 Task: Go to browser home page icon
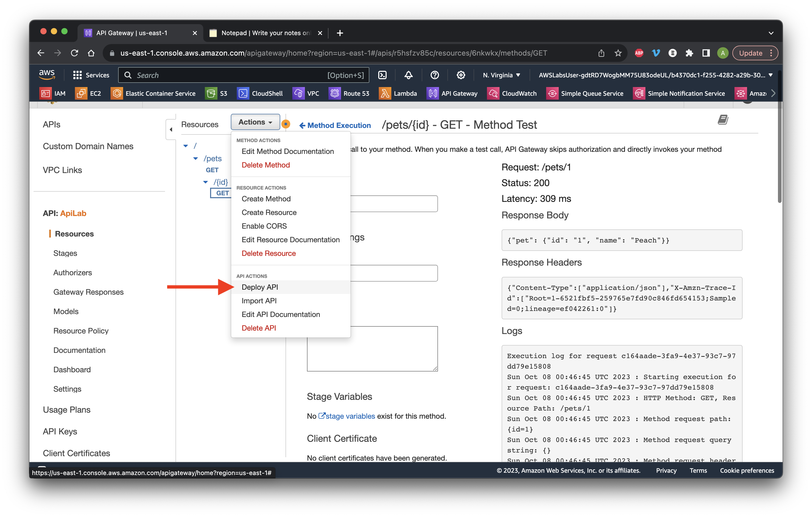[x=91, y=53]
